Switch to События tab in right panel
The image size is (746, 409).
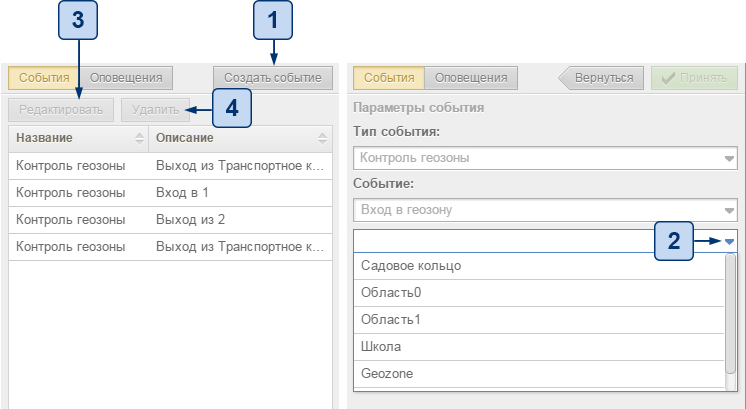coord(389,78)
